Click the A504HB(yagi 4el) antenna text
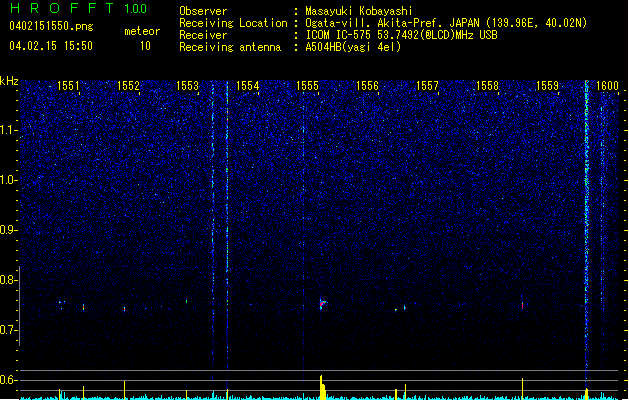The height and width of the screenshot is (400, 629). click(x=353, y=47)
